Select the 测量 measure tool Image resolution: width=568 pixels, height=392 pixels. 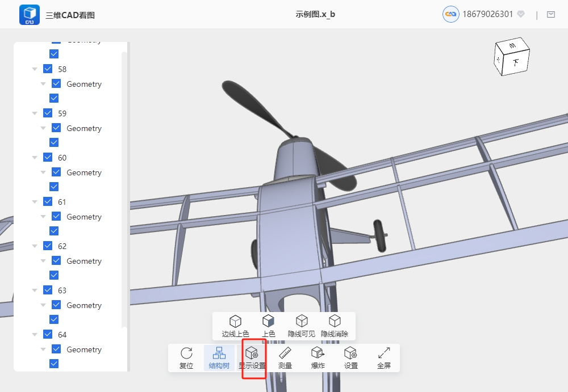tap(285, 358)
